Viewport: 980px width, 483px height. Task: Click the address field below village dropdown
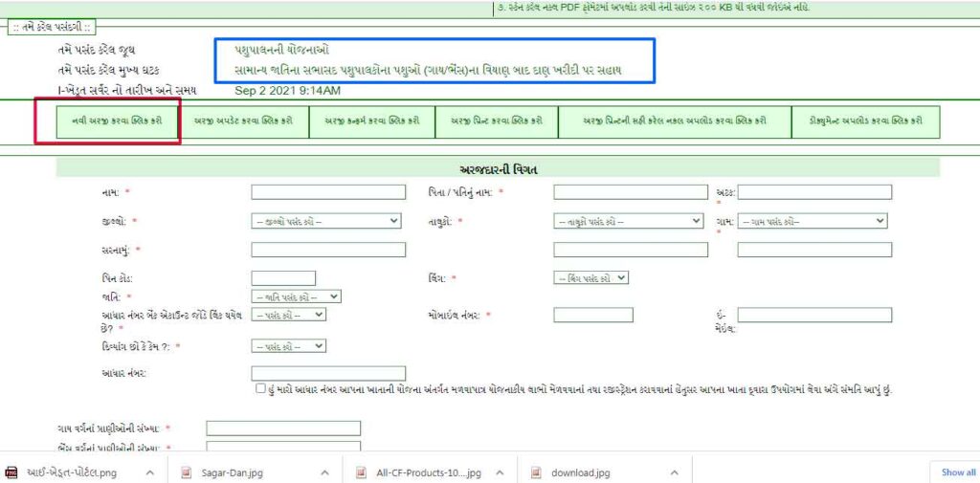click(814, 250)
